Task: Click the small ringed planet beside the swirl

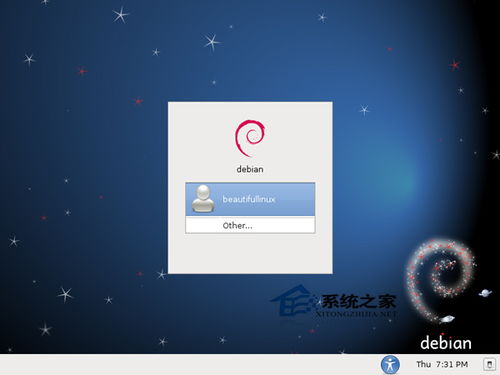Action: click(485, 293)
